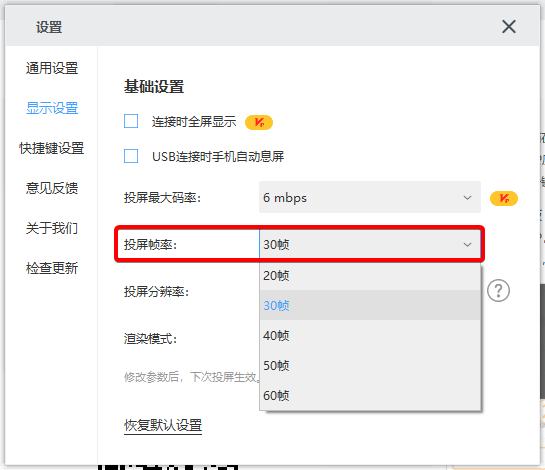Viewport: 545px width, 470px height.
Task: Click the 恢复默认设置 link
Action: (x=163, y=425)
